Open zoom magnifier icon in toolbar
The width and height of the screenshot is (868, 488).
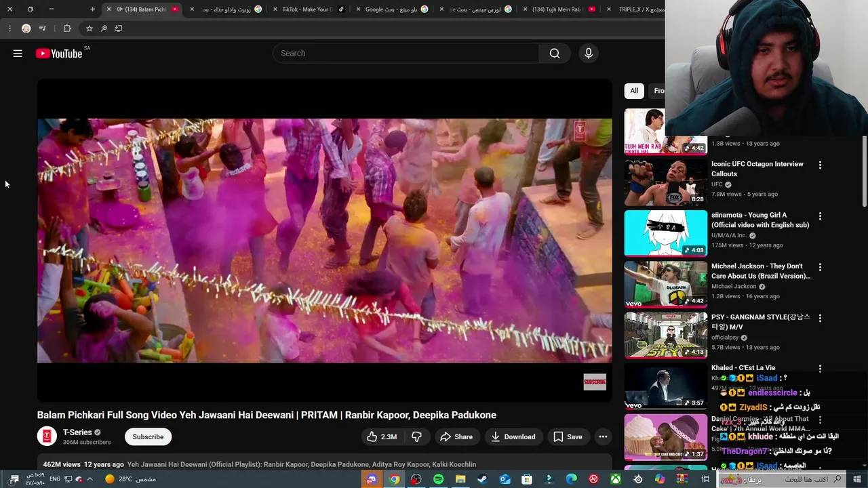point(104,28)
